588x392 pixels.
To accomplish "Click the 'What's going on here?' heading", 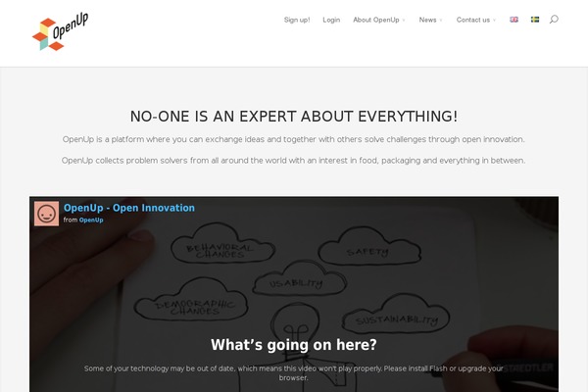I will coord(294,345).
